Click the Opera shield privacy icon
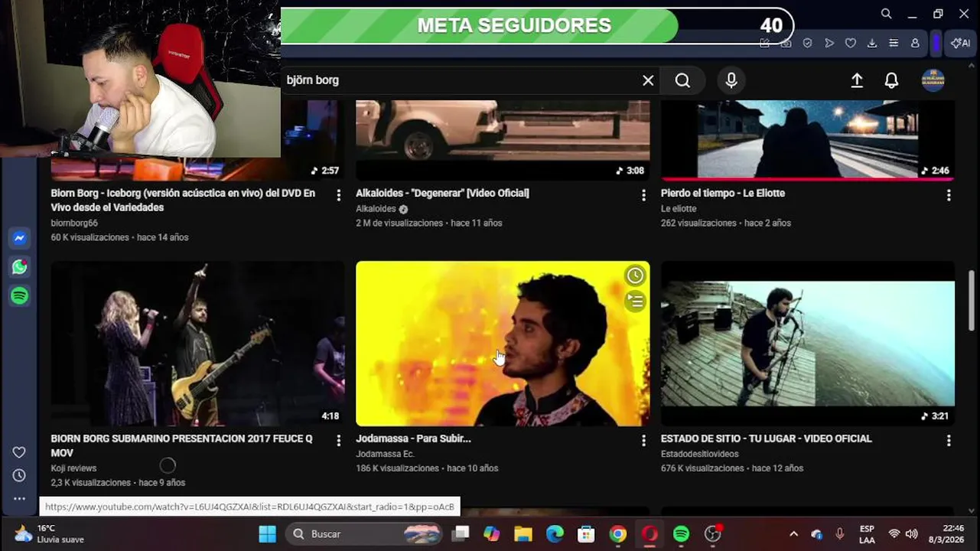 pos(807,44)
